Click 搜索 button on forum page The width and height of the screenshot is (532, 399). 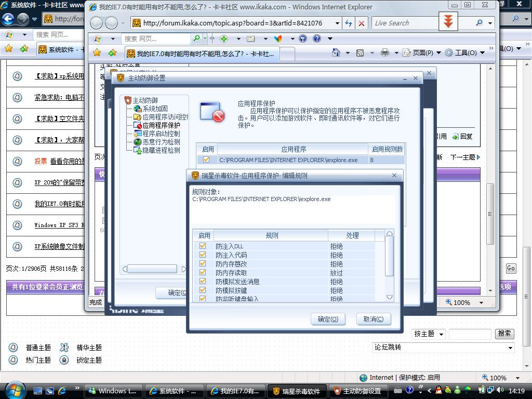(504, 334)
